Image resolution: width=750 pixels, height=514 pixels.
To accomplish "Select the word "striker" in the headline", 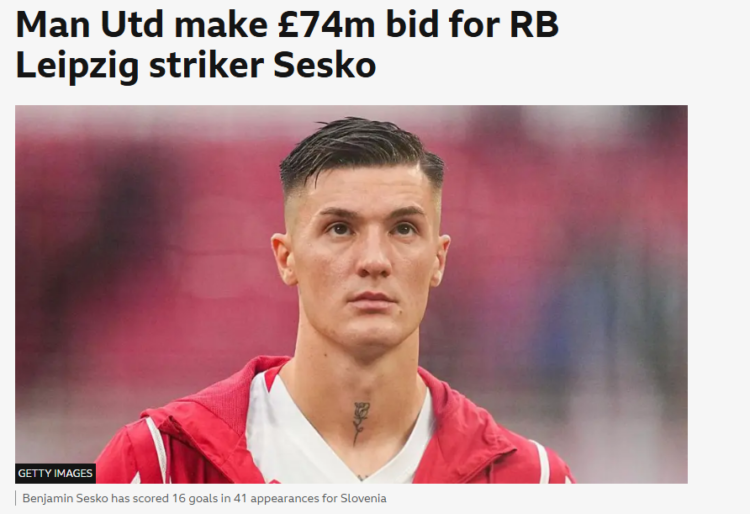I will pyautogui.click(x=206, y=65).
